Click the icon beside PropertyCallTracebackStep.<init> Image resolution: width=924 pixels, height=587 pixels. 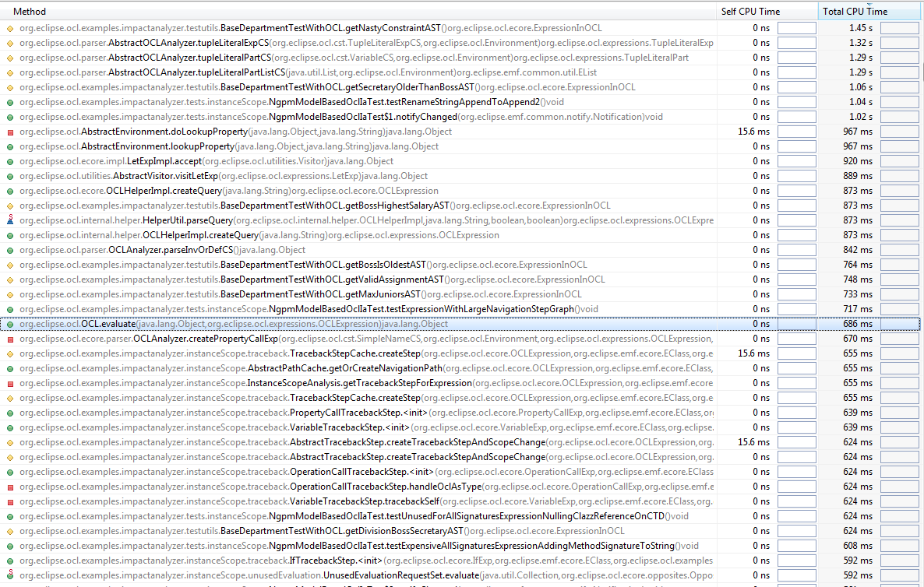(x=10, y=413)
